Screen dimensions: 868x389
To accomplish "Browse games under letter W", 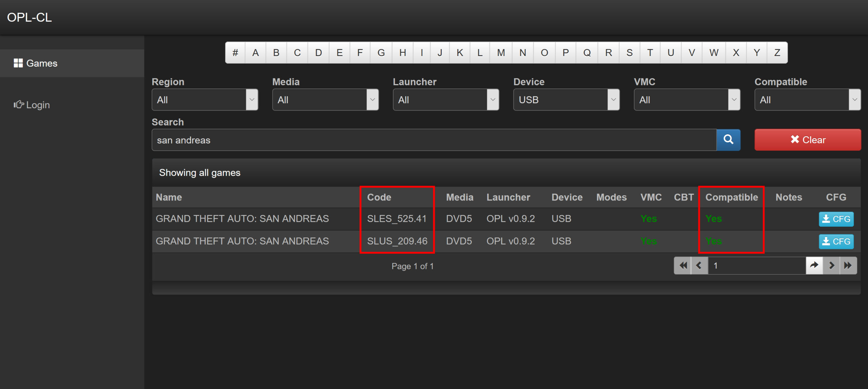I will (x=714, y=53).
